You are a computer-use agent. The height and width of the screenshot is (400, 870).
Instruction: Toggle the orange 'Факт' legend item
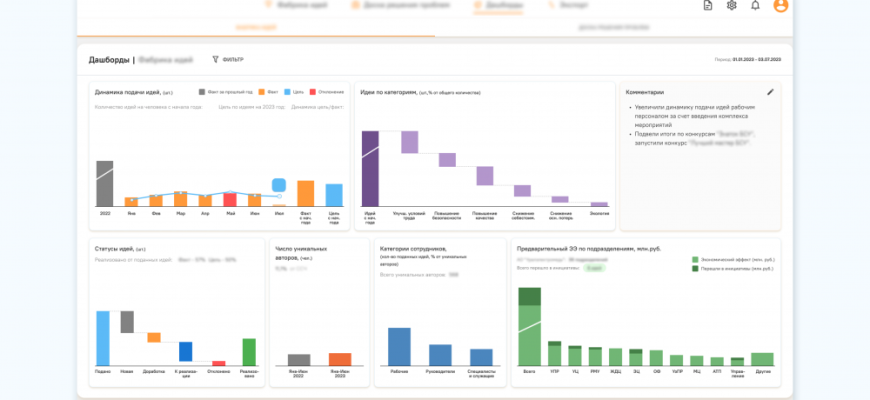tap(261, 92)
